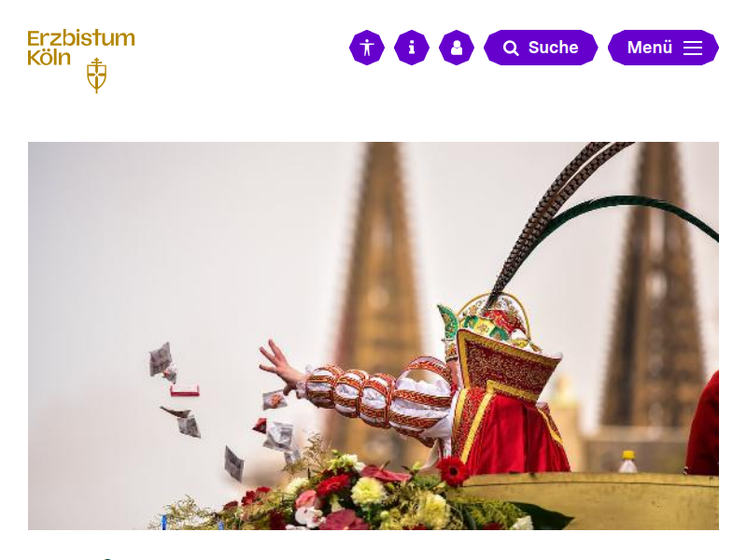
Task: Open the Suche search button
Action: pyautogui.click(x=541, y=48)
